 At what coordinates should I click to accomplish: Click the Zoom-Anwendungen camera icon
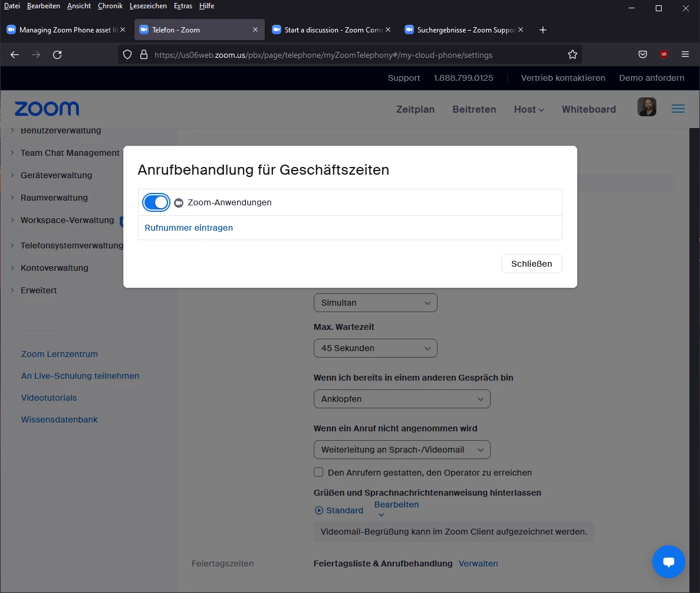click(179, 203)
